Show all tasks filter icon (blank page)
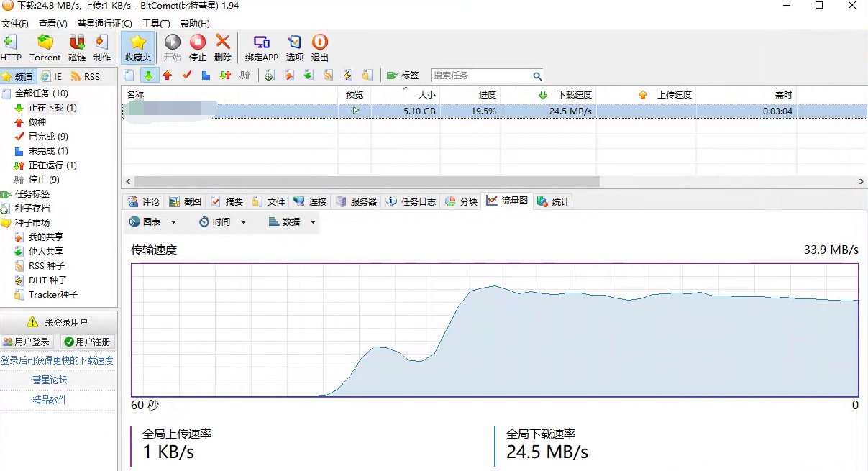This screenshot has height=471, width=868. click(x=129, y=75)
